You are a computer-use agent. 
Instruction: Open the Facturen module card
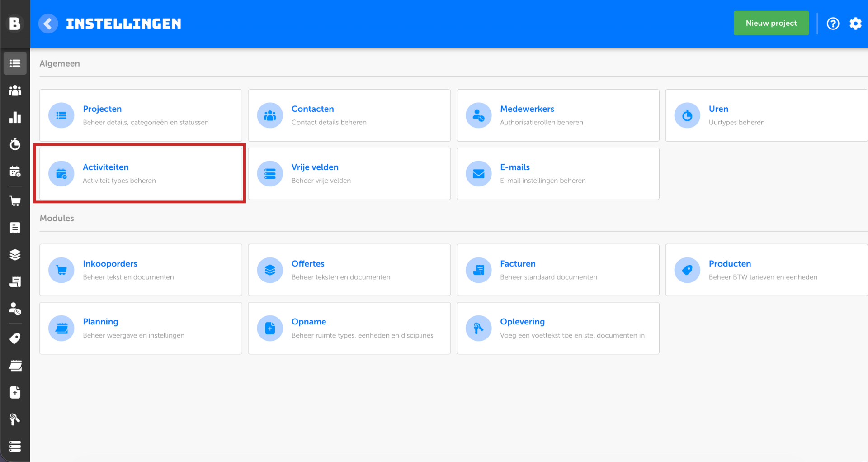click(x=558, y=270)
